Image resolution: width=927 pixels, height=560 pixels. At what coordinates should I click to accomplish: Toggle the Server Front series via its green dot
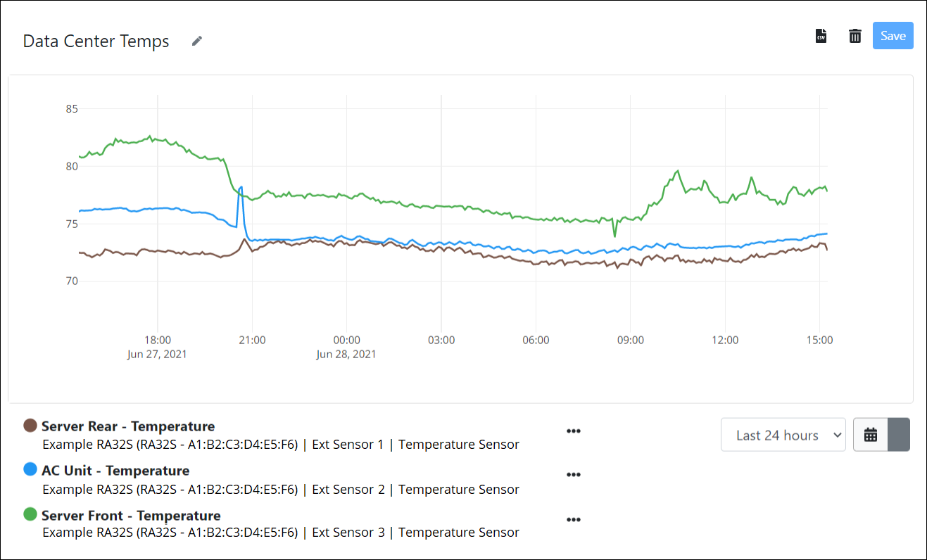(x=29, y=514)
